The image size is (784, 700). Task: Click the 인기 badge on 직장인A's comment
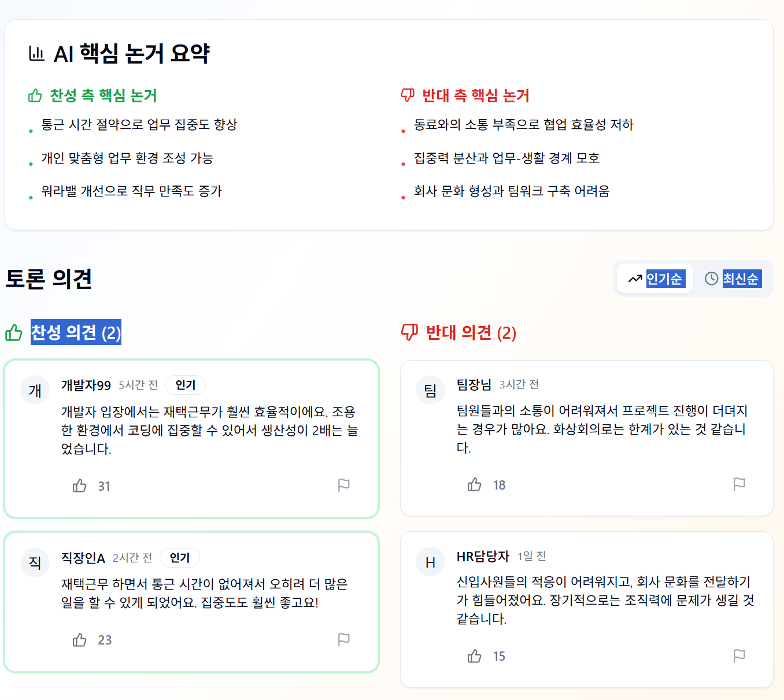coord(179,558)
